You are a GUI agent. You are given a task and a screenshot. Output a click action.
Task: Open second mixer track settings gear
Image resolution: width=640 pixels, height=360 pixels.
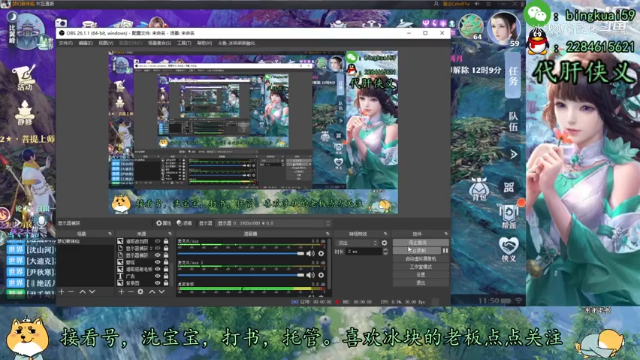(x=321, y=275)
